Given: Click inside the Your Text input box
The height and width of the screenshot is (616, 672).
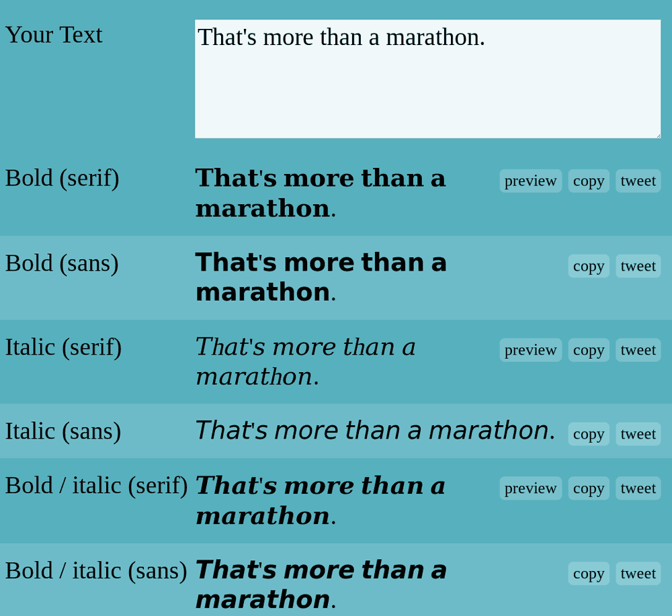Looking at the screenshot, I should pos(427,79).
